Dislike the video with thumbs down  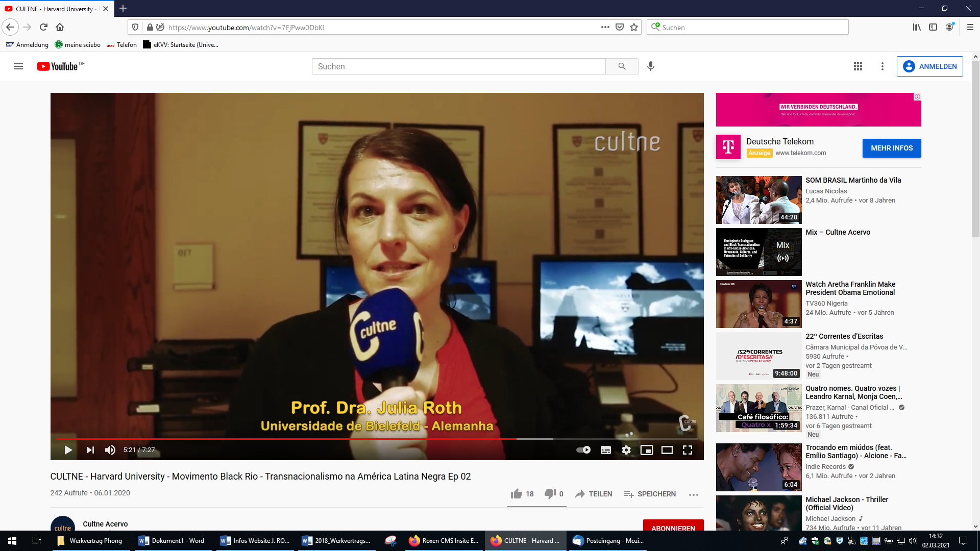[x=554, y=494]
